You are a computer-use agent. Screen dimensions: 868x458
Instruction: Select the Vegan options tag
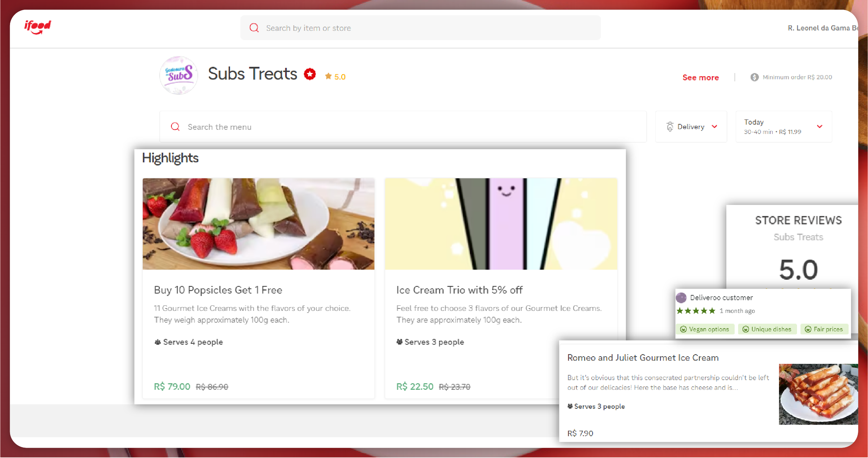tap(705, 329)
